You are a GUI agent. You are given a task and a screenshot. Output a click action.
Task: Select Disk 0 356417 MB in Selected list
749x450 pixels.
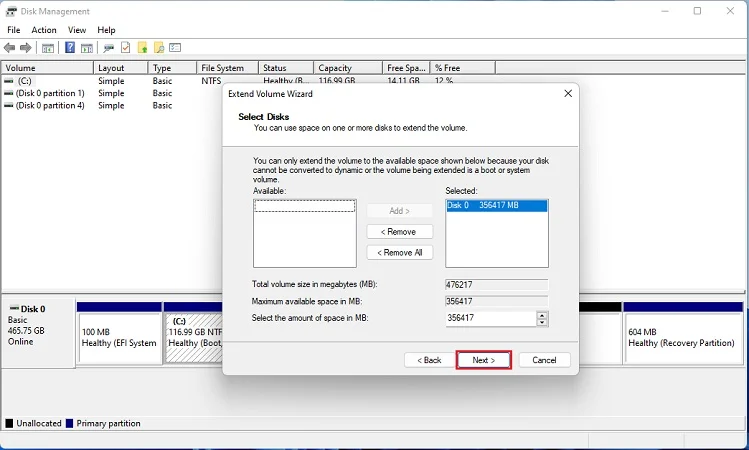pyautogui.click(x=496, y=205)
